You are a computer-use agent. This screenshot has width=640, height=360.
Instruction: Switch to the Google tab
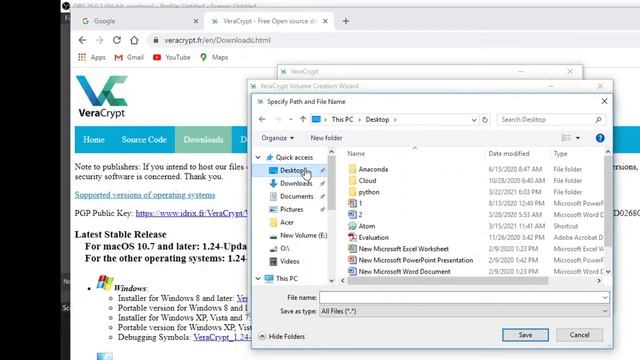139,21
